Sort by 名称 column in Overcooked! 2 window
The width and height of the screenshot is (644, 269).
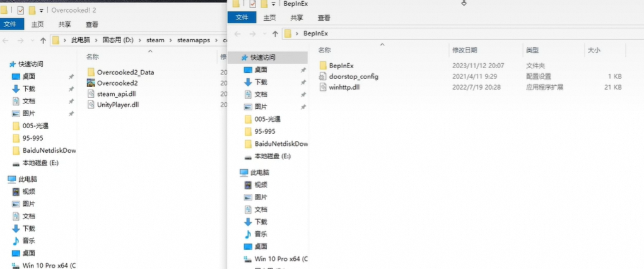pos(93,57)
